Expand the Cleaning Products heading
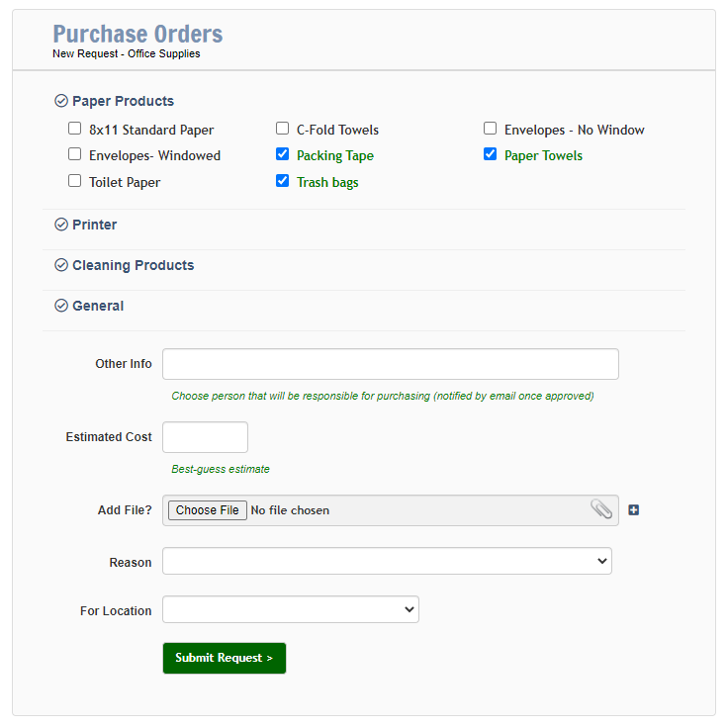This screenshot has height=728, width=728. coord(134,265)
